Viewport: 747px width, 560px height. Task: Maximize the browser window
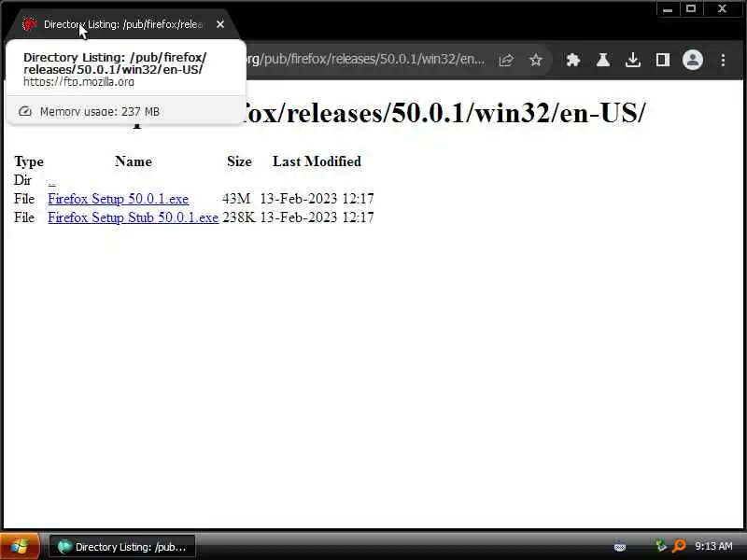(x=691, y=9)
